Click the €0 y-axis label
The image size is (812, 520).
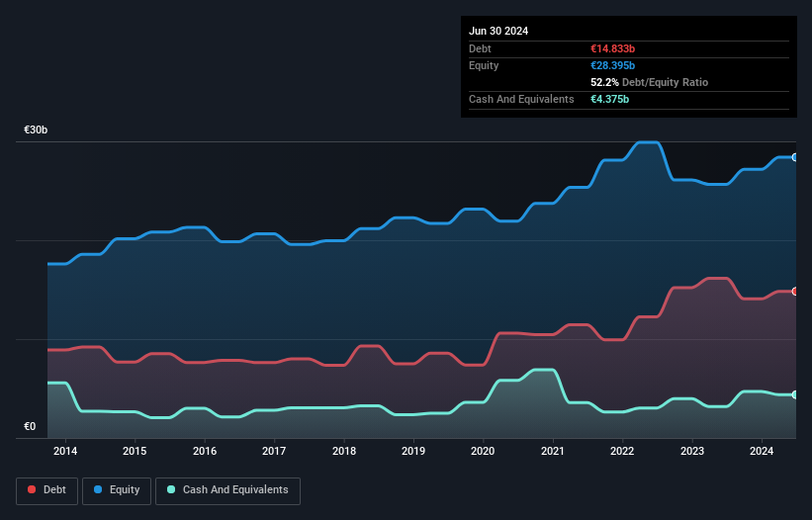point(30,426)
